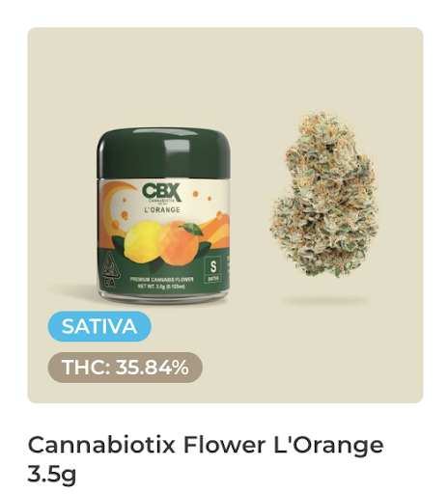448x494 pixels.
Task: Click the yellow lemon illustration on jar
Action: 142,241
